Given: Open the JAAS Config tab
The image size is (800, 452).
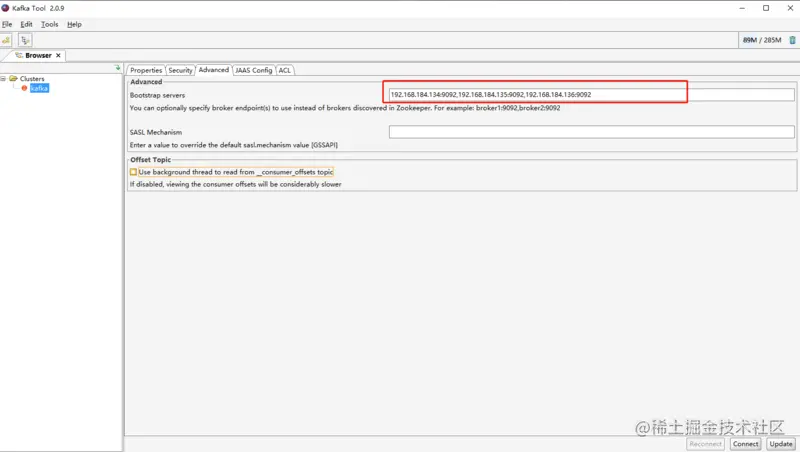Looking at the screenshot, I should tap(254, 70).
